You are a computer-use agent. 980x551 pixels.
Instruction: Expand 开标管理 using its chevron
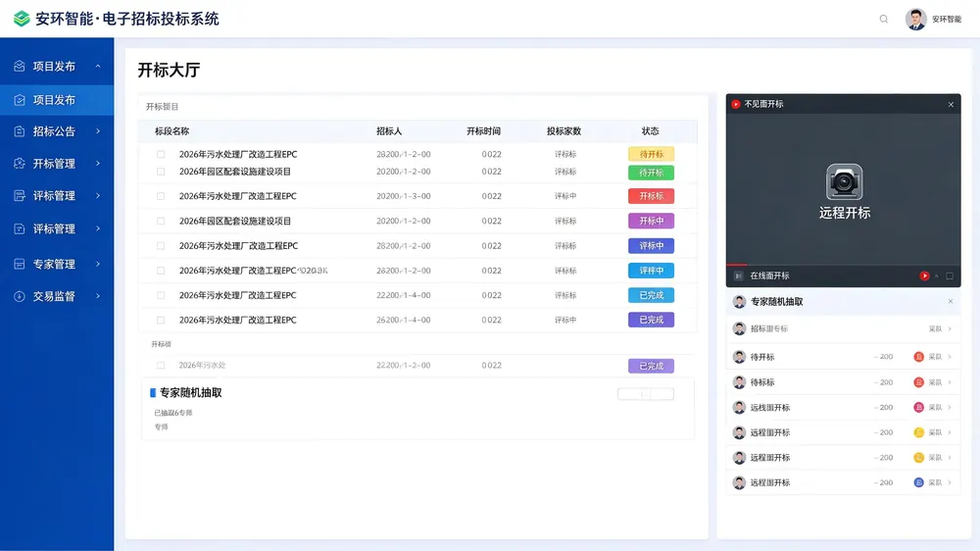(x=98, y=163)
